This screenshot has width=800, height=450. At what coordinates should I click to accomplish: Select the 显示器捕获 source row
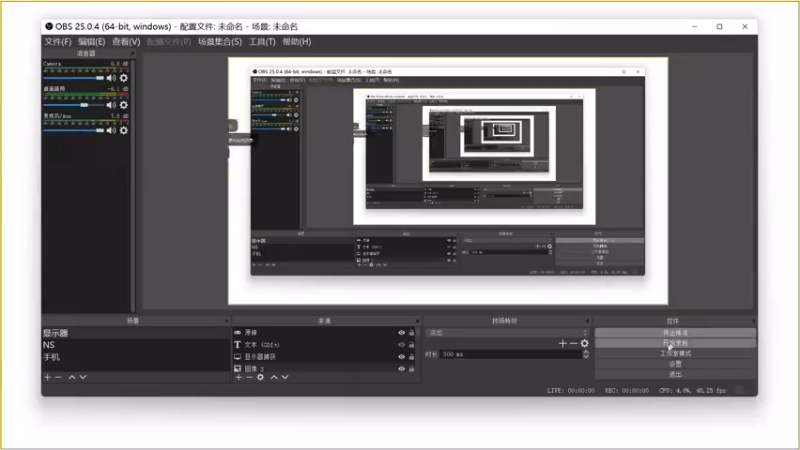[x=325, y=357]
